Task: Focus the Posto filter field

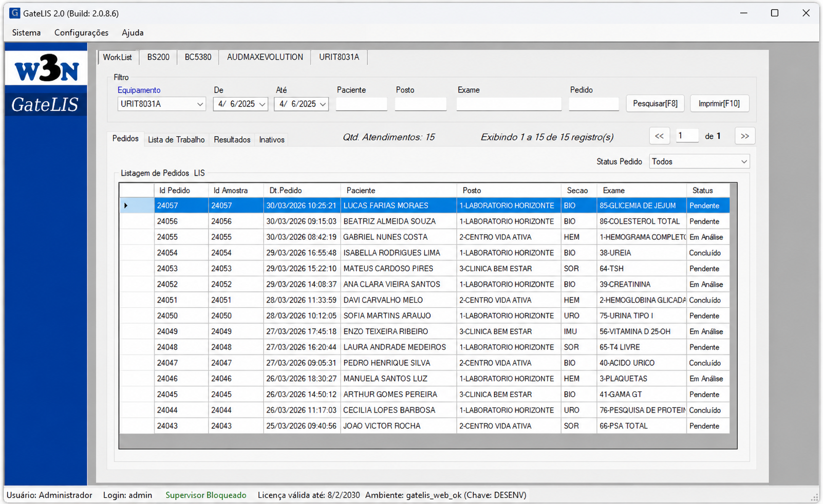Action: click(x=420, y=104)
